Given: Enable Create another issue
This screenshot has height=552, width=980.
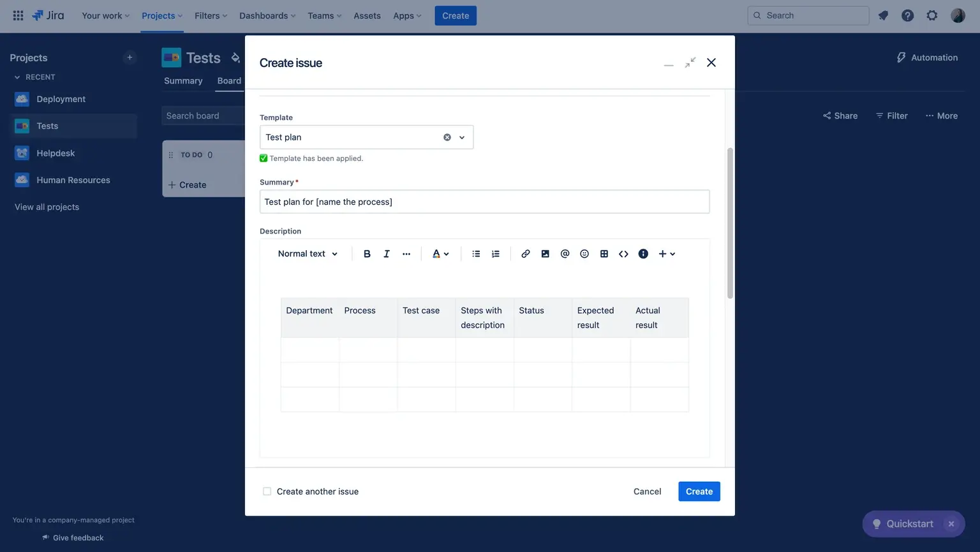Looking at the screenshot, I should tap(267, 491).
